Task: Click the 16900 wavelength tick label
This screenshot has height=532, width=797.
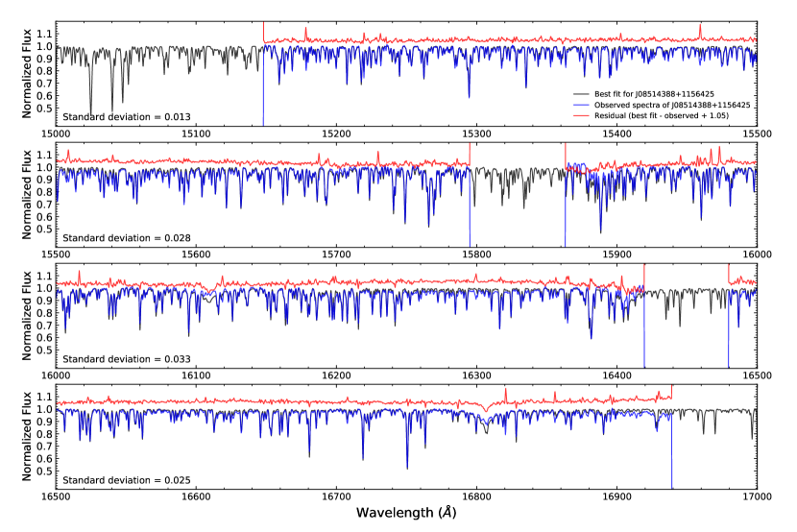Action: (x=617, y=496)
